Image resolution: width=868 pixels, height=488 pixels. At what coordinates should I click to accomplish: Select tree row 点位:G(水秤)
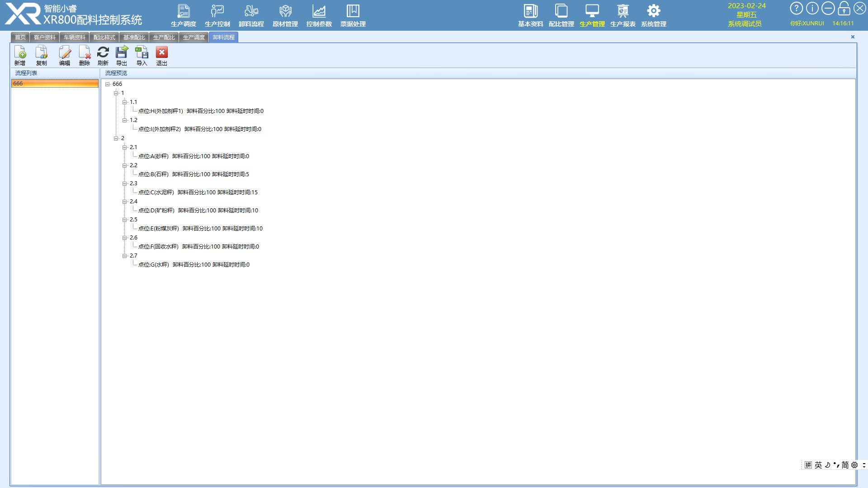pyautogui.click(x=194, y=265)
